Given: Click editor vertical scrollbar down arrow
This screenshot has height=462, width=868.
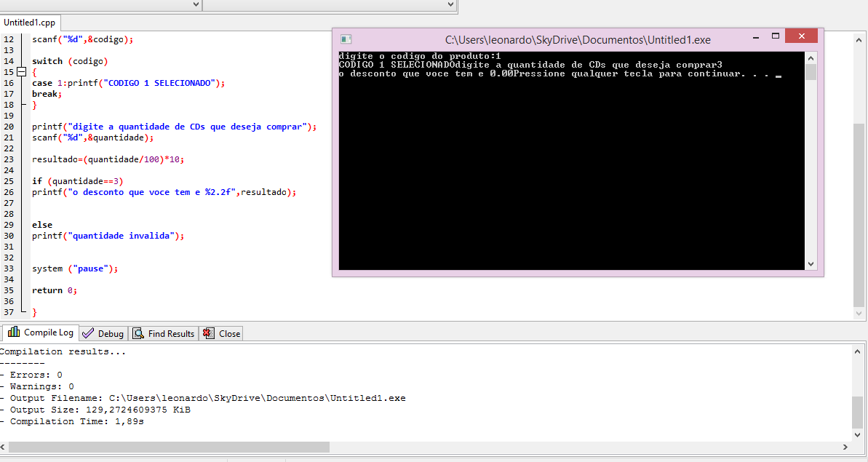Looking at the screenshot, I should point(859,313).
